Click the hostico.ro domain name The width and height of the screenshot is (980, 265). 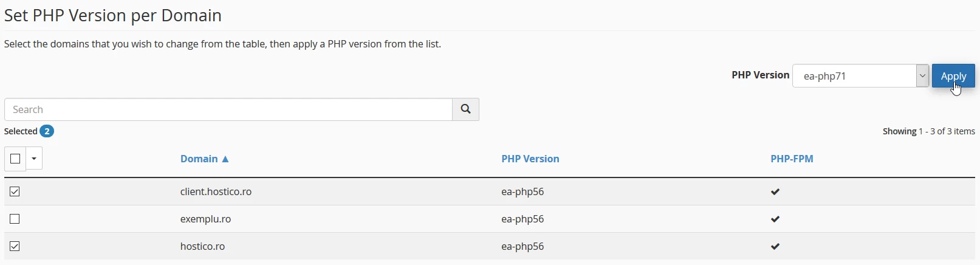click(x=202, y=246)
